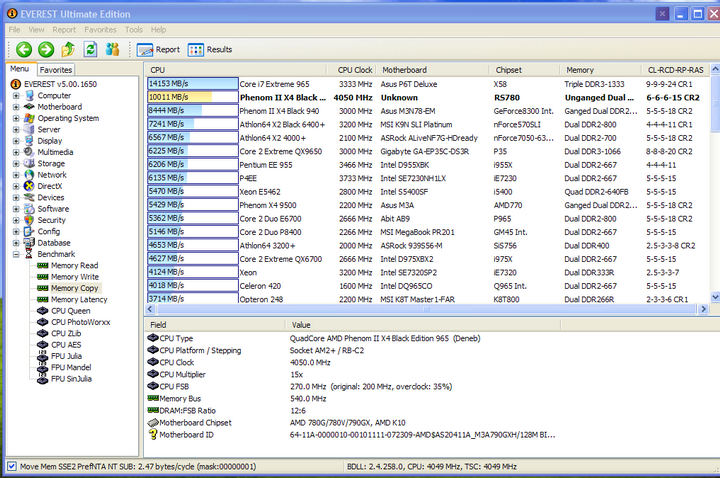
Task: Open the Tools menu
Action: pyautogui.click(x=133, y=30)
